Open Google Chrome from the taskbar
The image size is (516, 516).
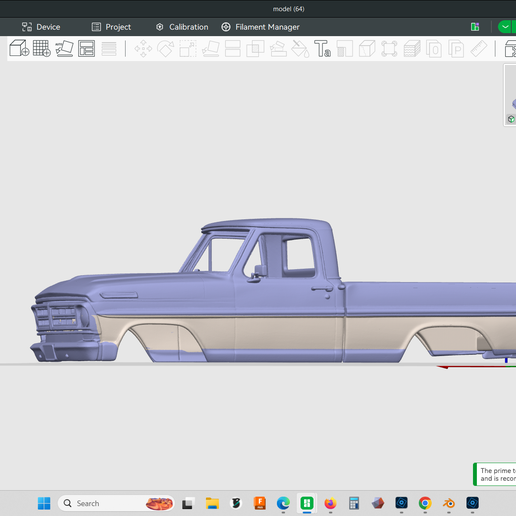[x=425, y=503]
